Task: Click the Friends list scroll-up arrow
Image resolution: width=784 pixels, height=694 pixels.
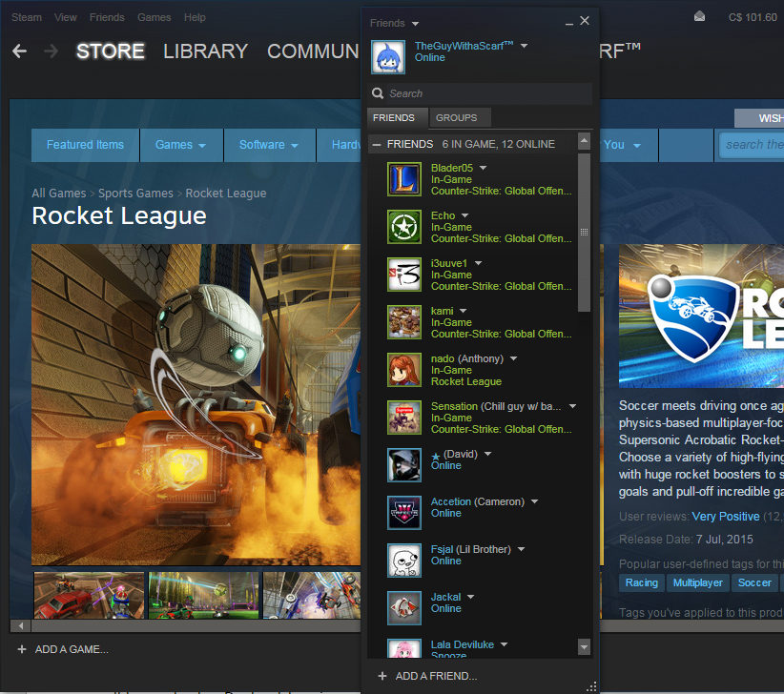Action: [584, 141]
